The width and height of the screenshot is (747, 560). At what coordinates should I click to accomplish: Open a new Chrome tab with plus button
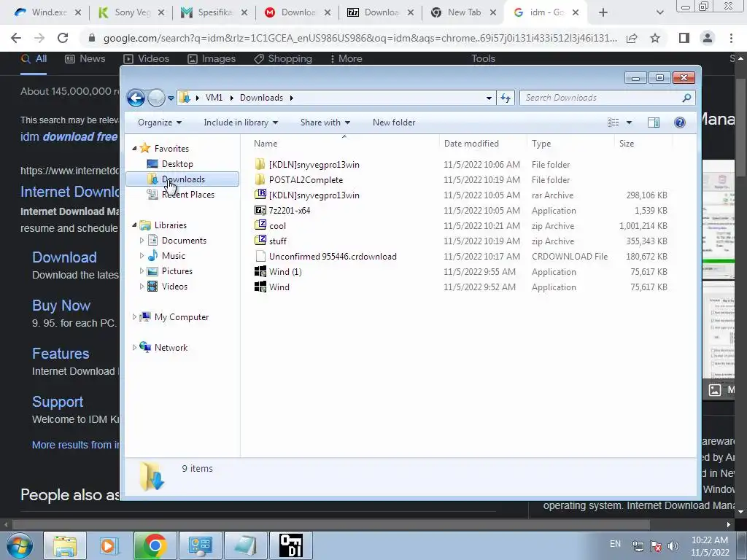pyautogui.click(x=603, y=12)
